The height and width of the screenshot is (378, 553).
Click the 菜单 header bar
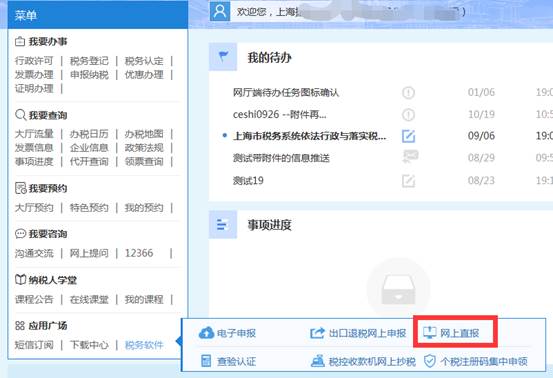click(x=98, y=15)
